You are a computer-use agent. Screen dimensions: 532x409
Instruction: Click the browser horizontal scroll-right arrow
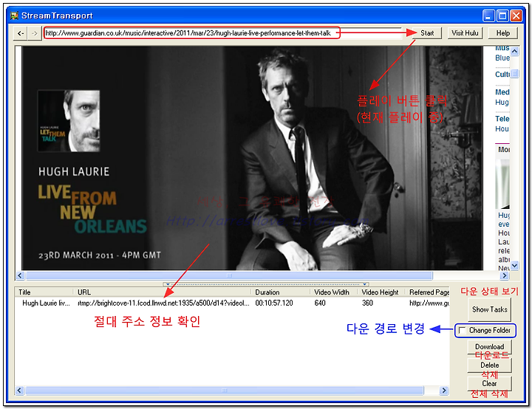[505, 275]
